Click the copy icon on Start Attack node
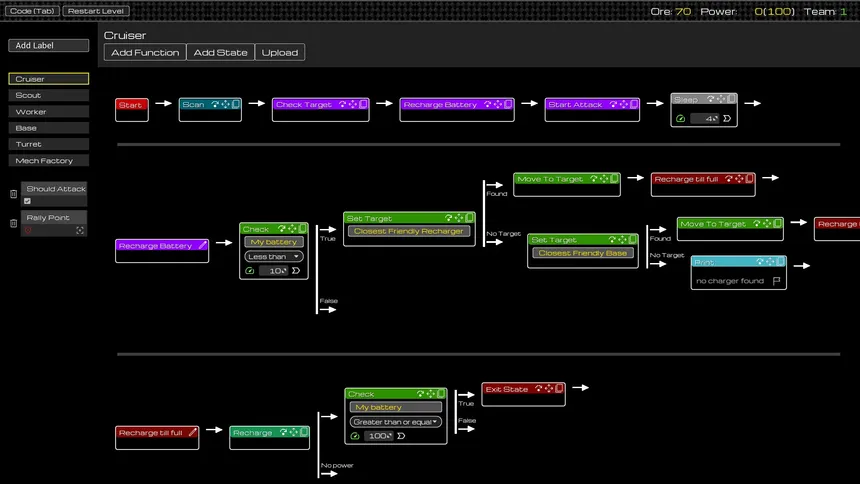860x484 pixels. pyautogui.click(x=634, y=104)
